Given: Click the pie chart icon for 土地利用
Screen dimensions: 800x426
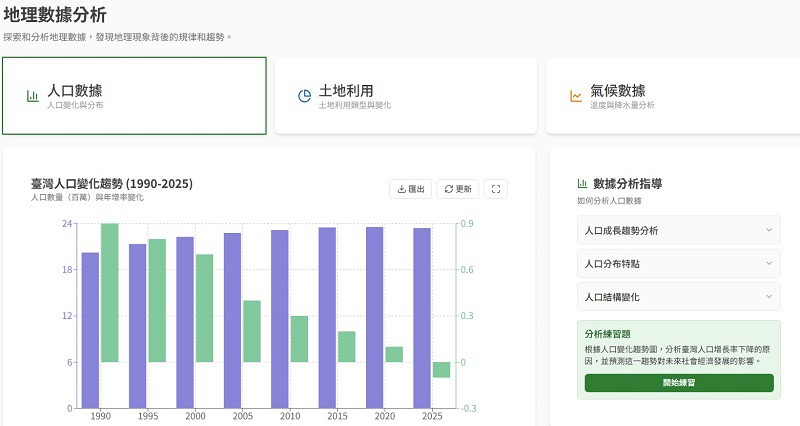Looking at the screenshot, I should pos(304,96).
